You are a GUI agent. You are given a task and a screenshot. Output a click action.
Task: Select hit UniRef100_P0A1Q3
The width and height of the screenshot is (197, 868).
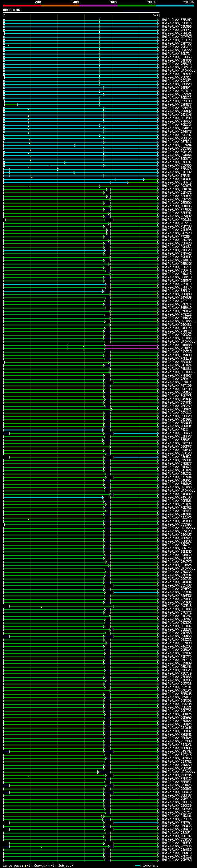click(177, 389)
